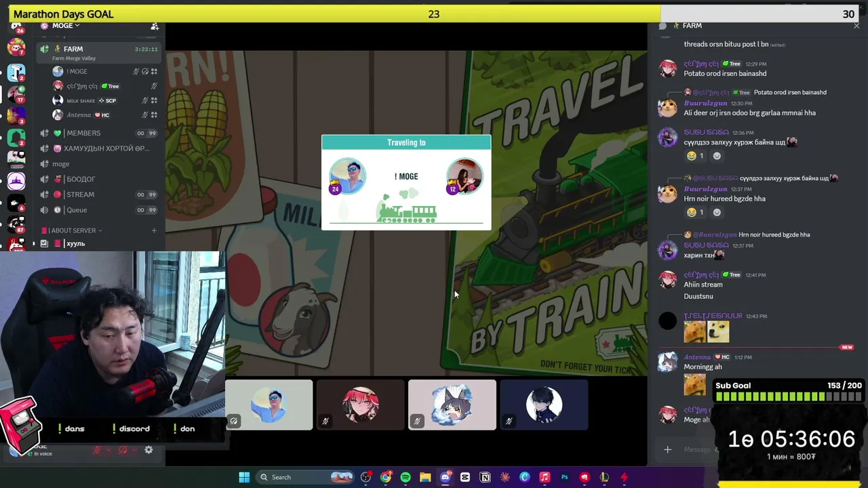Click the invite people icon beside MOGE
The height and width of the screenshot is (488, 868).
click(x=155, y=26)
